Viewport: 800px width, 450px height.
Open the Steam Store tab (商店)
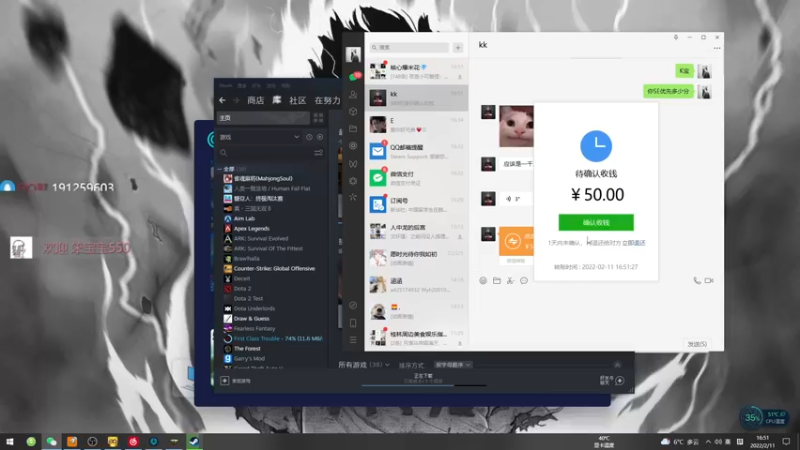pyautogui.click(x=256, y=101)
